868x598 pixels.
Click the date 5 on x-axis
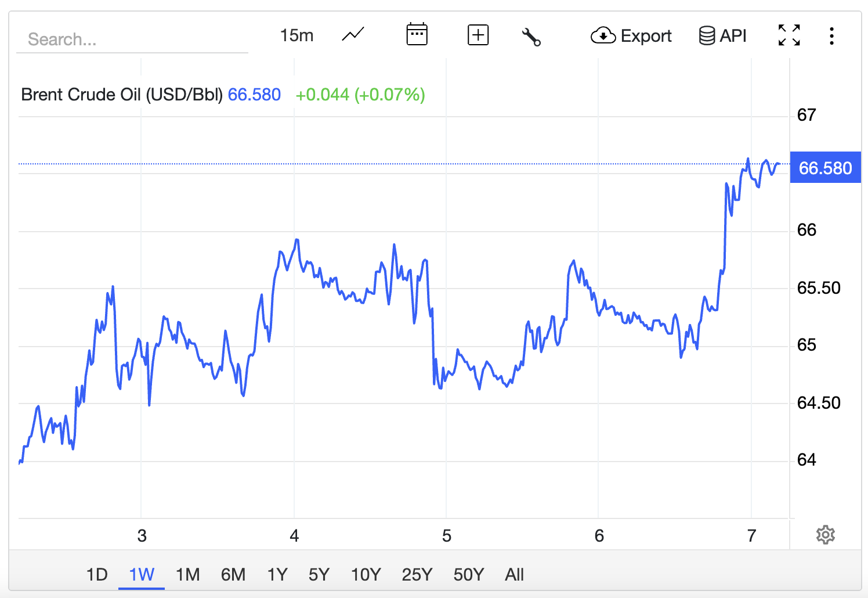pos(446,535)
